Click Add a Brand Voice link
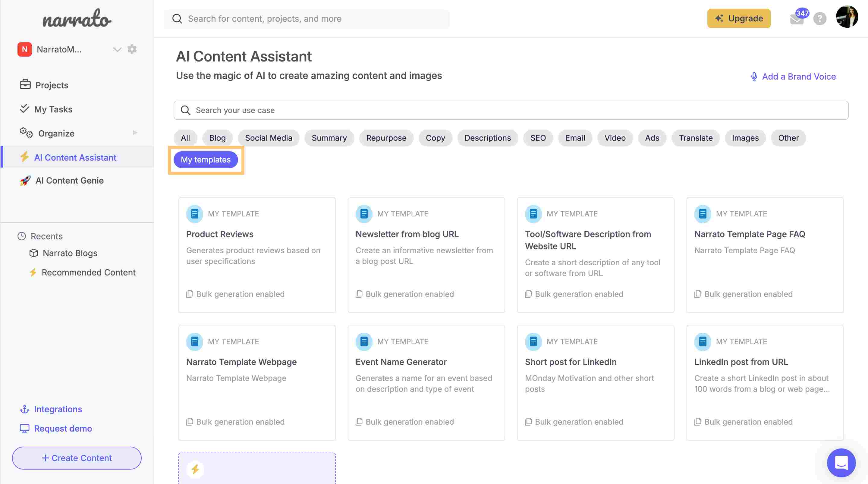 pyautogui.click(x=799, y=77)
